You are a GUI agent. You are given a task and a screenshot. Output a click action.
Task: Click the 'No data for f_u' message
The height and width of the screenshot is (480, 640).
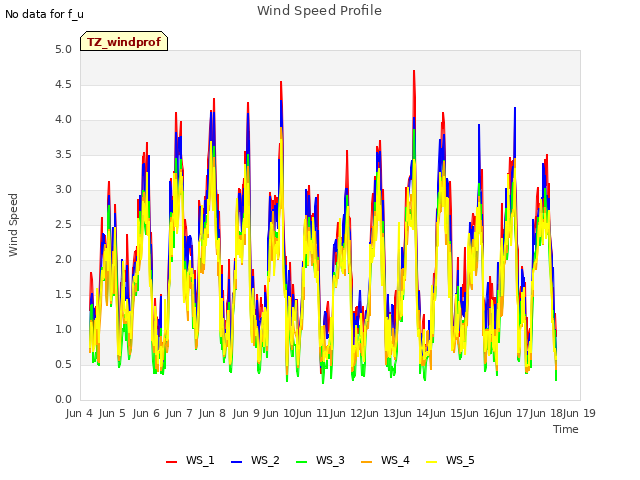44,14
